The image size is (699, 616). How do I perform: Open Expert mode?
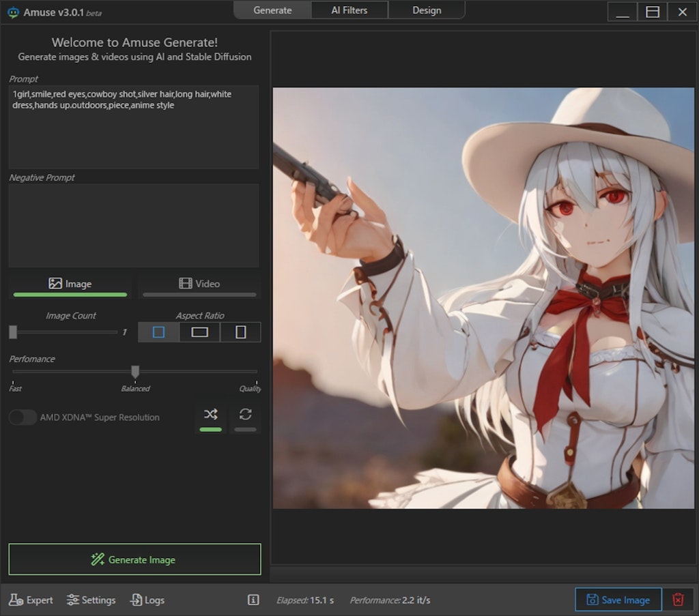click(31, 600)
